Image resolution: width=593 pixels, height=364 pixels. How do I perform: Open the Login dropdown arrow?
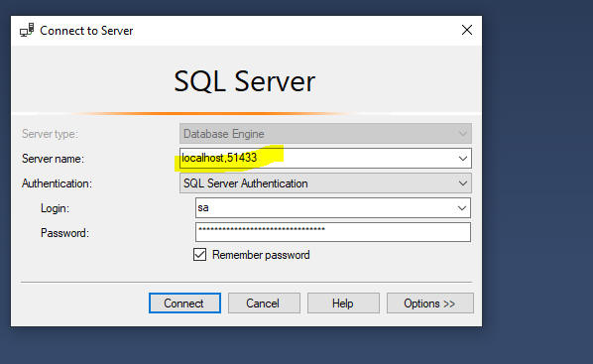point(462,208)
